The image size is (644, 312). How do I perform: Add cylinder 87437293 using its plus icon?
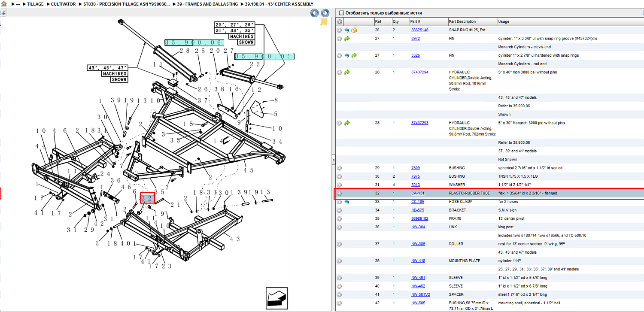(x=339, y=123)
